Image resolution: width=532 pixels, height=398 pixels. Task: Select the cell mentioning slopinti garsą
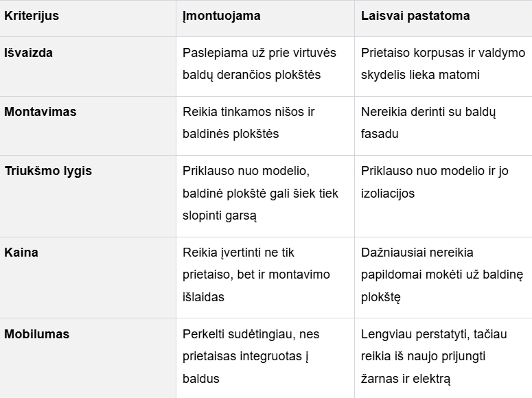[x=266, y=196]
